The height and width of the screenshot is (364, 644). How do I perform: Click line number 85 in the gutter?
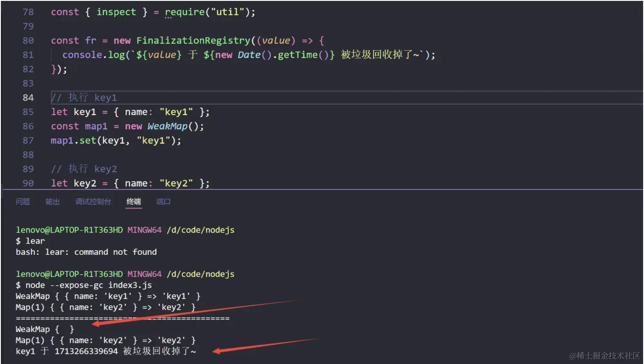28,112
